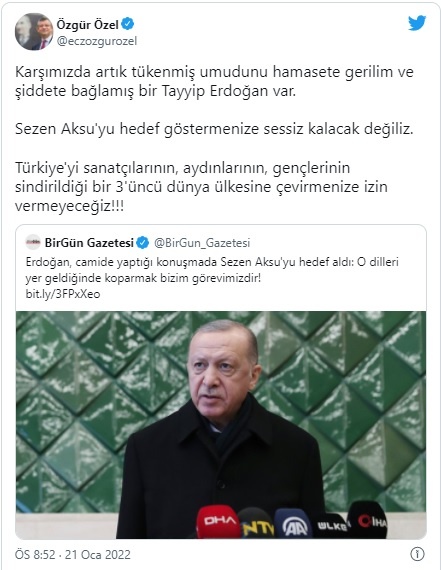Open the BirGün Gazetesi verified badge
The height and width of the screenshot is (570, 441).
[143, 242]
